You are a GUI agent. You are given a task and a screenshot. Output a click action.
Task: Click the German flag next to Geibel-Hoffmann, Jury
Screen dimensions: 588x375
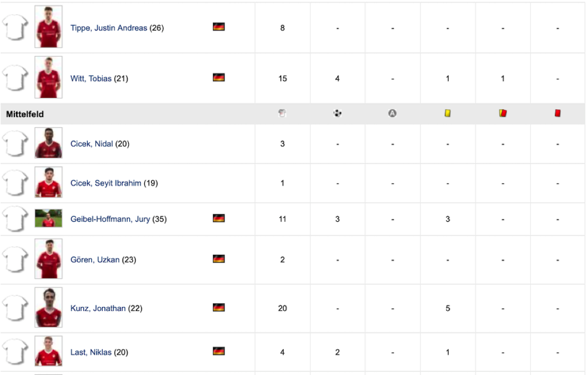pos(219,218)
